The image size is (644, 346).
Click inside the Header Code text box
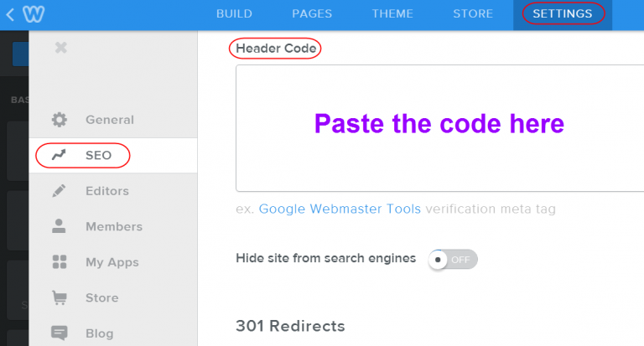pos(436,128)
